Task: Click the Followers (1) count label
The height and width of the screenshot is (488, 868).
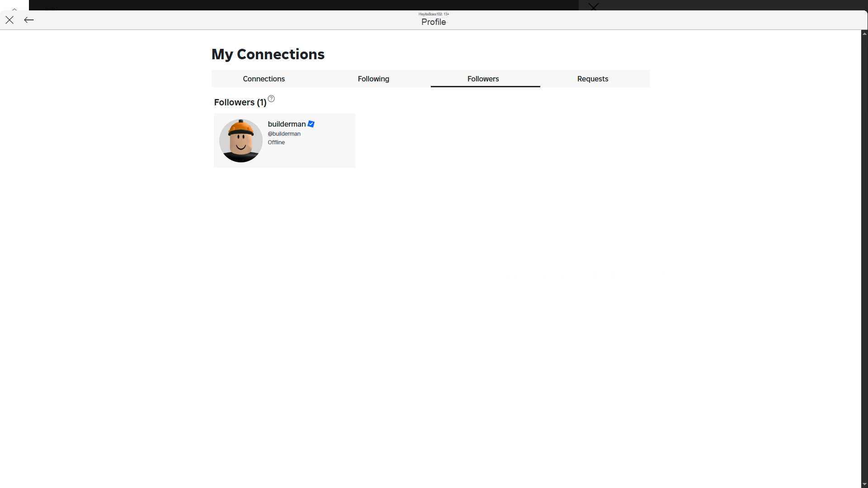Action: point(240,102)
